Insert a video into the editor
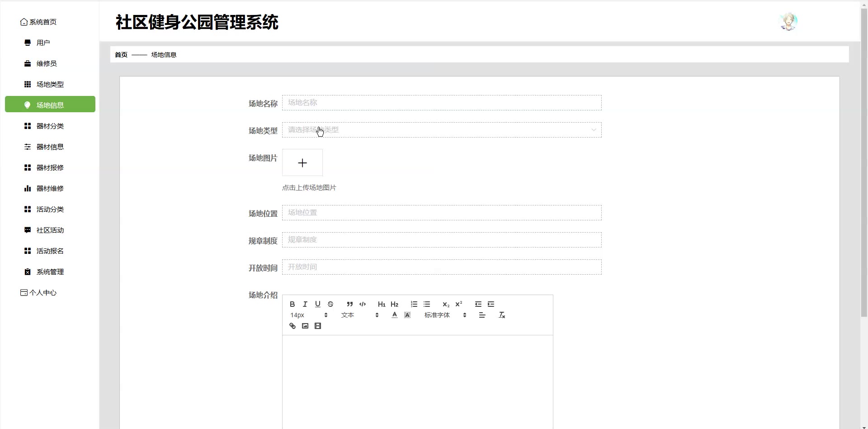The height and width of the screenshot is (429, 868). (318, 326)
